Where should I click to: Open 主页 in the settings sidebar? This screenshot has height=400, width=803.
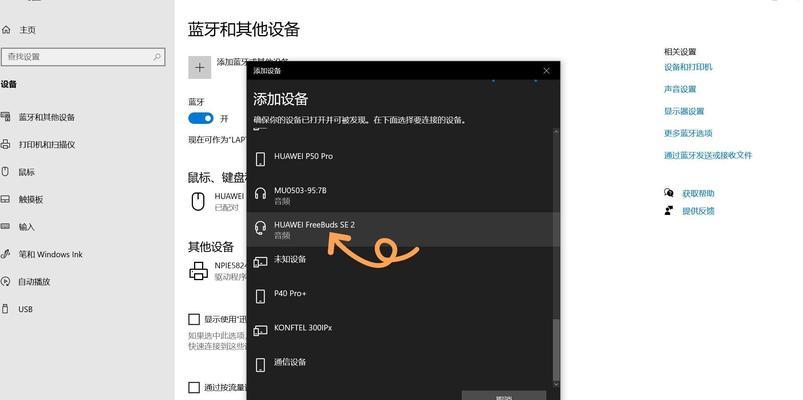[x=28, y=30]
